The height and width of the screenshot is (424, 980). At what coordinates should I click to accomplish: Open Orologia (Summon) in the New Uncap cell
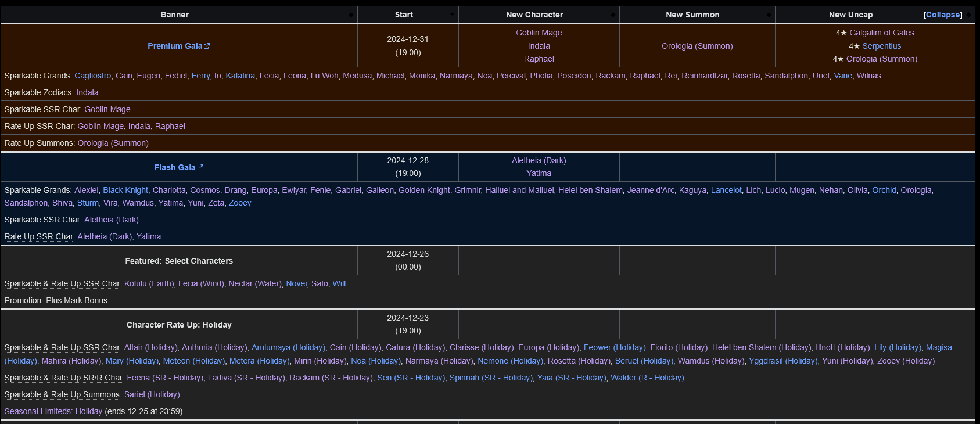coord(882,59)
